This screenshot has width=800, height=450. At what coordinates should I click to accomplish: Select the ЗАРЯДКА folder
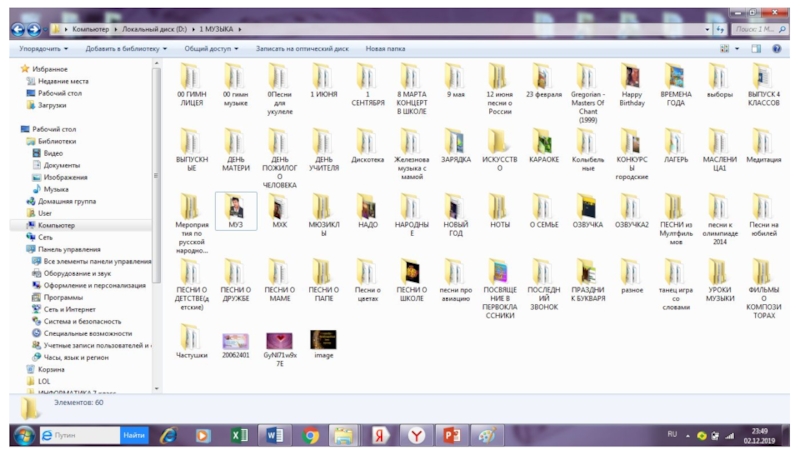click(x=456, y=146)
